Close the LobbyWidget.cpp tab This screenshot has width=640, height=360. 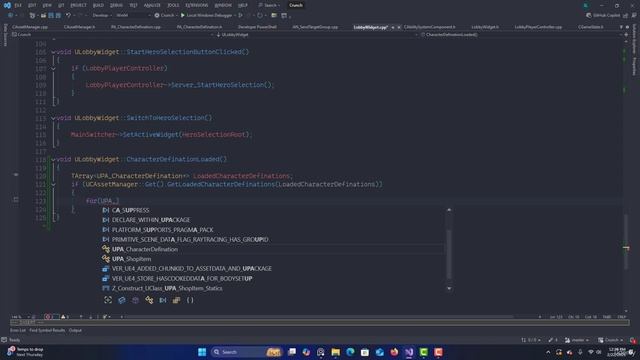coord(399,27)
